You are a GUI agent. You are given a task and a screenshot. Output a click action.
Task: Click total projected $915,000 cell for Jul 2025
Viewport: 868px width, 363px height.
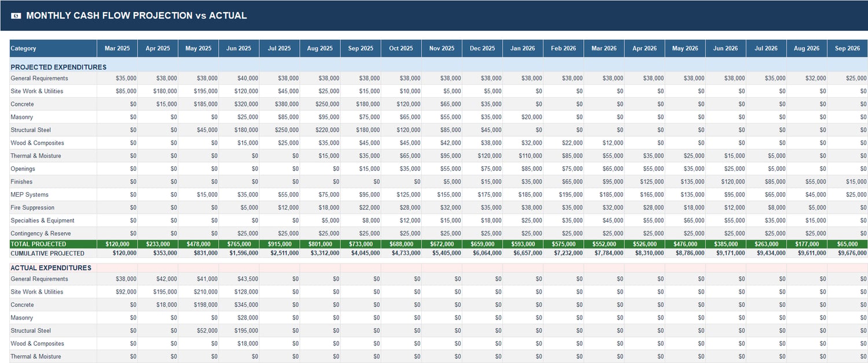pos(279,244)
